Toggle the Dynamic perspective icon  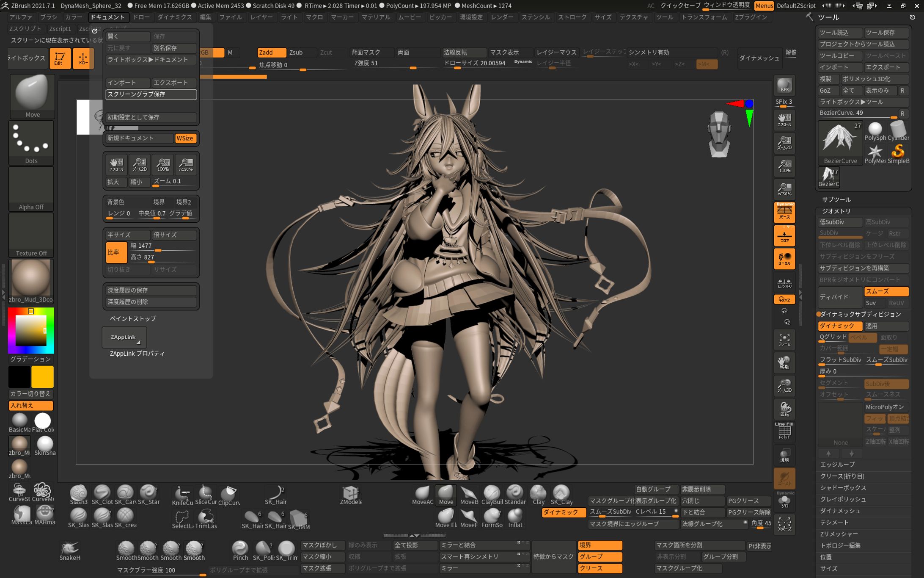point(784,212)
